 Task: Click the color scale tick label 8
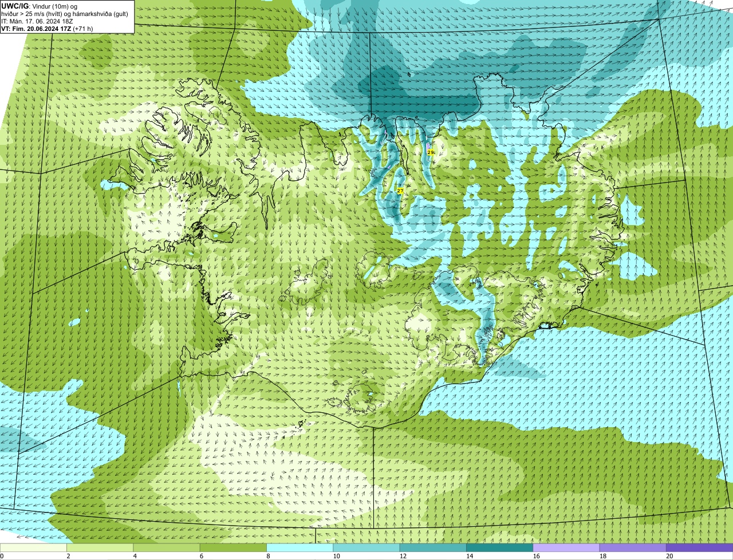click(268, 556)
